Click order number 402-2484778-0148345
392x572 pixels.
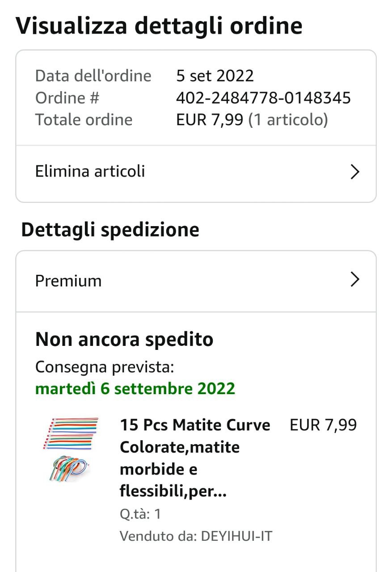point(263,98)
